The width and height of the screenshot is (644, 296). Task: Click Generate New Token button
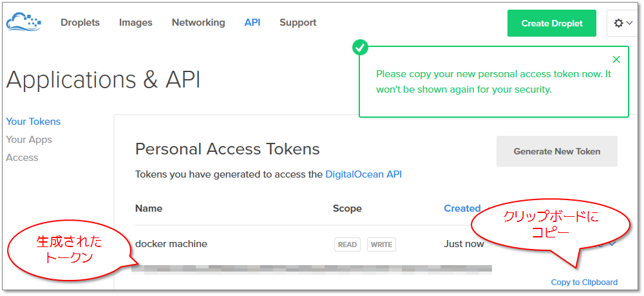tap(557, 151)
